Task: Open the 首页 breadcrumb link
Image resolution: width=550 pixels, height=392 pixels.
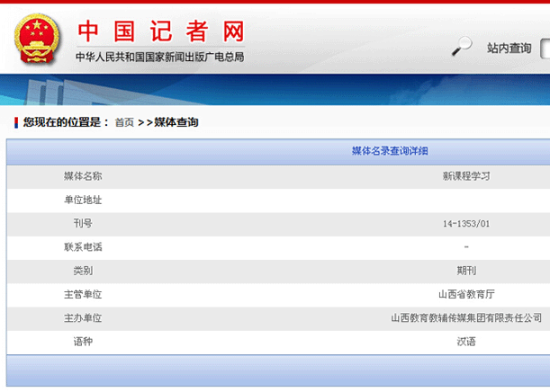Action: [124, 122]
